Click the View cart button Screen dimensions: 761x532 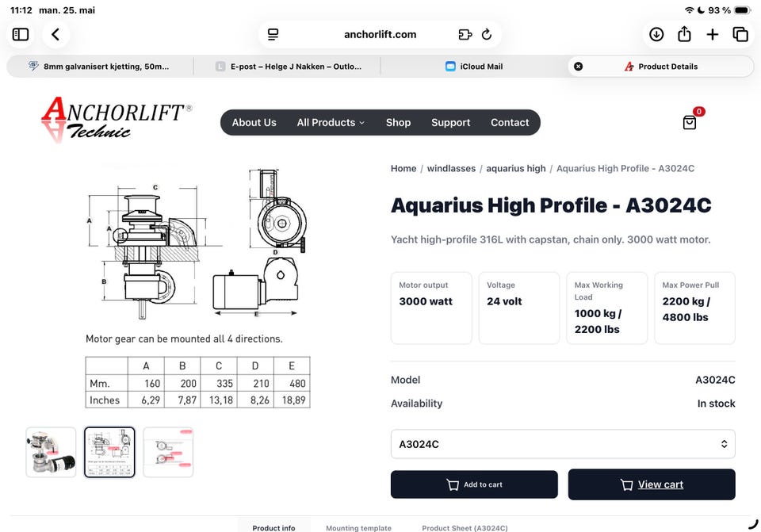click(652, 484)
